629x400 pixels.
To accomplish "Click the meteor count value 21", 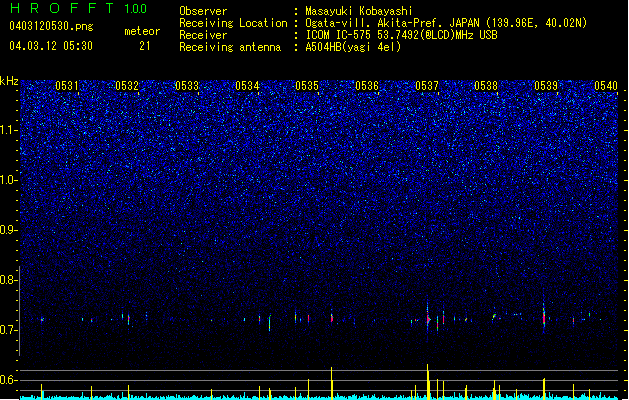I will tap(145, 46).
